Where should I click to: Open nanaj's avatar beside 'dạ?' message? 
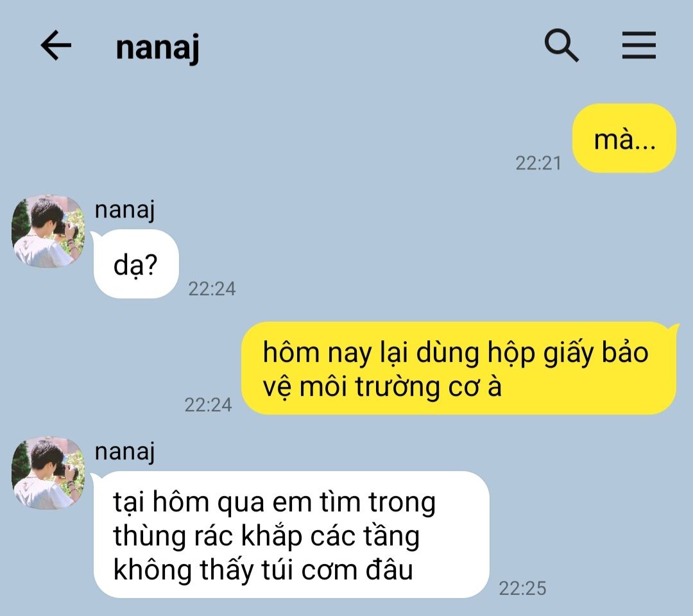coord(47,231)
